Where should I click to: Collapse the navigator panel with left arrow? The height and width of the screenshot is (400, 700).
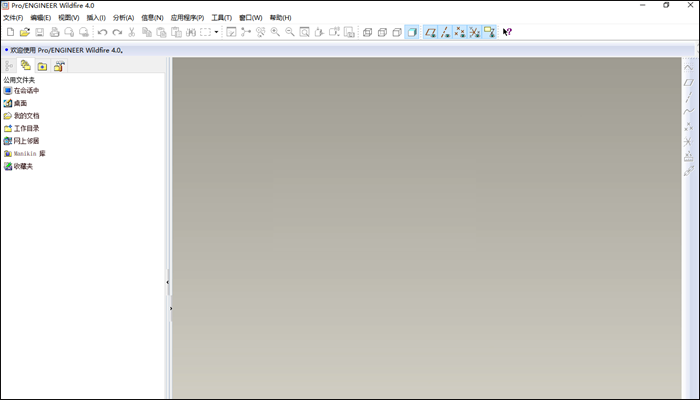[x=167, y=282]
